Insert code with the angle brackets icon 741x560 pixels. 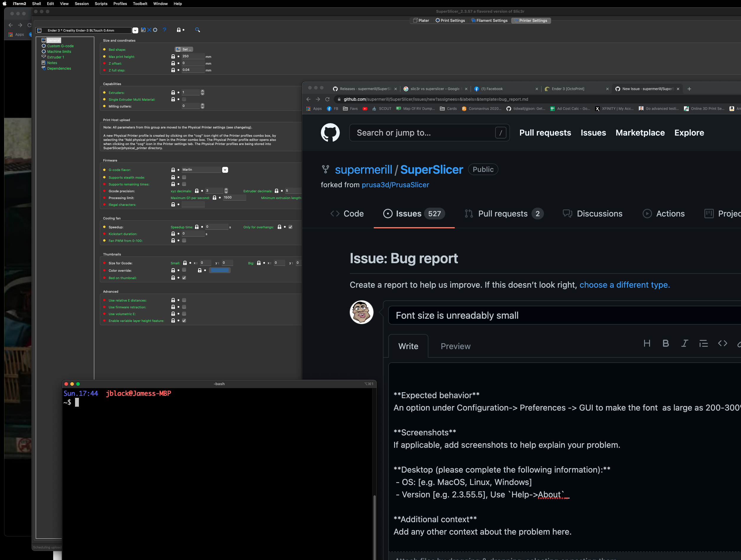[722, 344]
